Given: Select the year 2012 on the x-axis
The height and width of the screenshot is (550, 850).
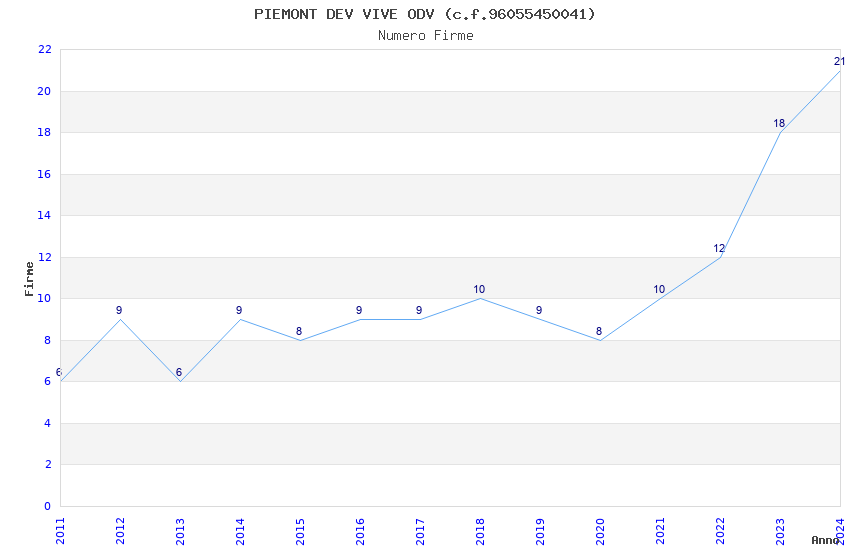Looking at the screenshot, I should pyautogui.click(x=120, y=531).
